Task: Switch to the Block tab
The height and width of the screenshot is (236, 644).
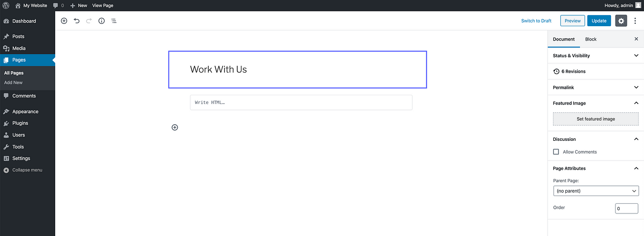Action: pos(591,39)
